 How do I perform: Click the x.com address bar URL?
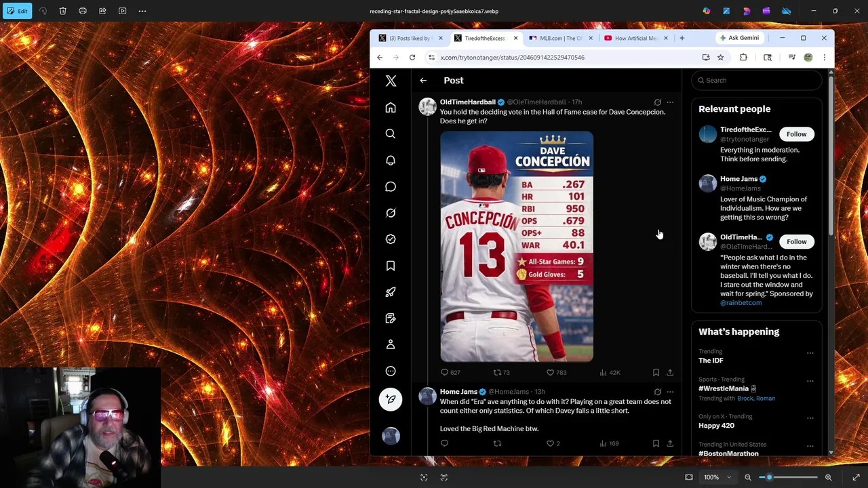tap(512, 58)
